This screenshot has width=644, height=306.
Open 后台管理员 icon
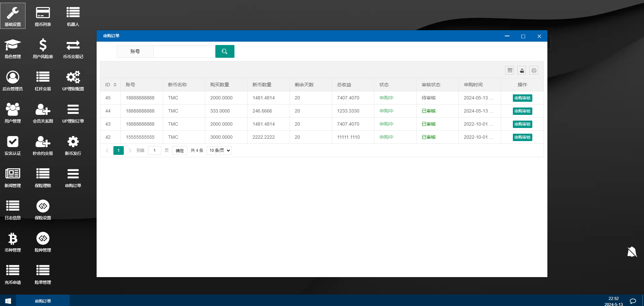[x=13, y=80]
